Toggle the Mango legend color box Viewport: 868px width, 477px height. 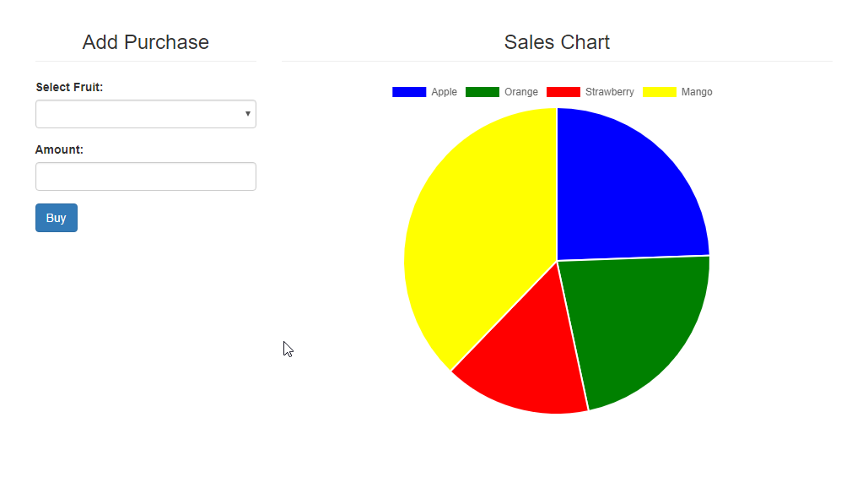pos(660,92)
